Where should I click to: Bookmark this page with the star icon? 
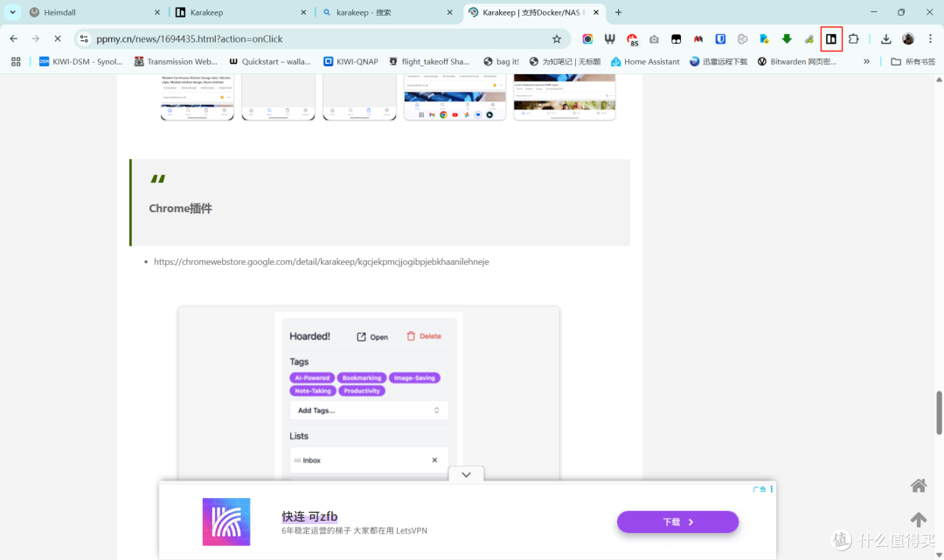(557, 38)
